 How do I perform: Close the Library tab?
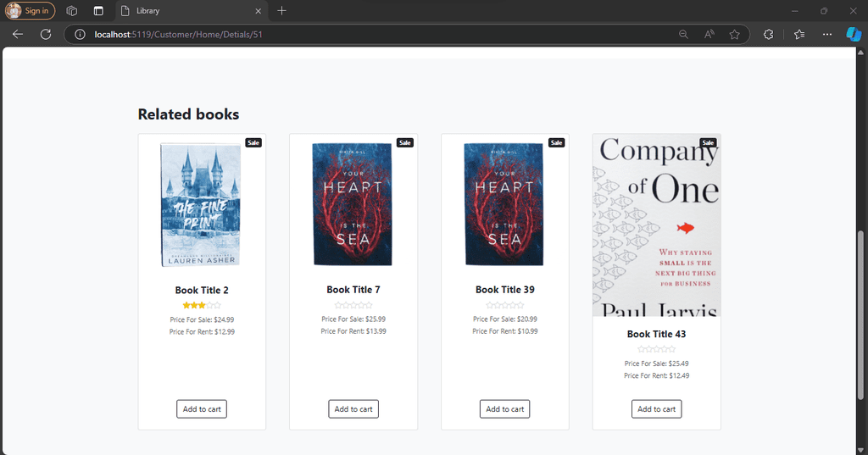coord(258,10)
